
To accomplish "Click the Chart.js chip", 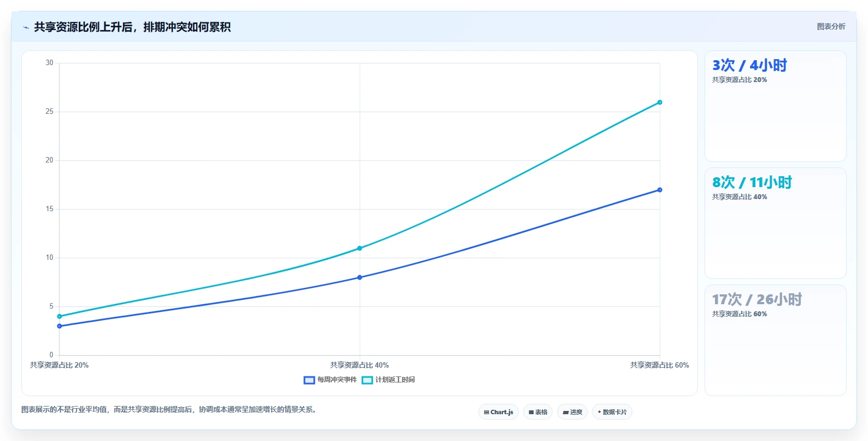I will coord(498,412).
